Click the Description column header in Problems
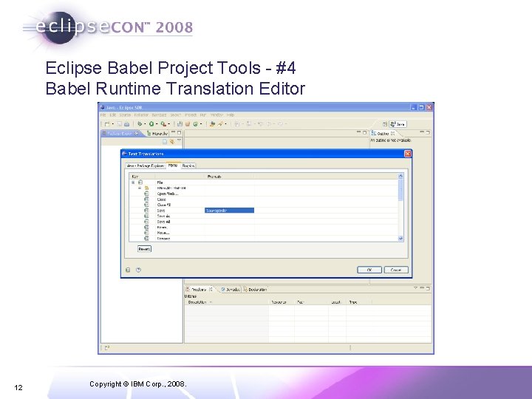 227,302
